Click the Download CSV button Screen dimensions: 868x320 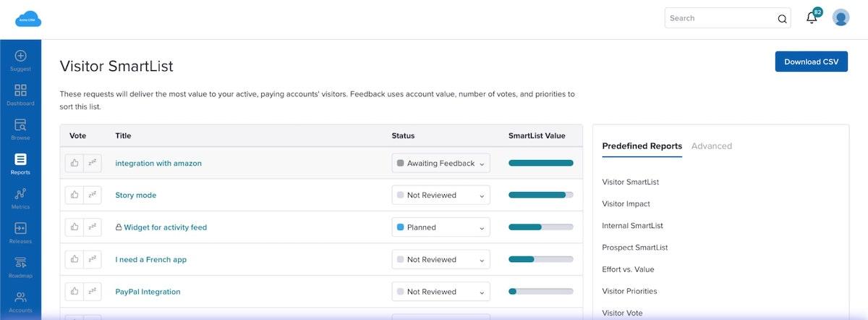(x=811, y=62)
